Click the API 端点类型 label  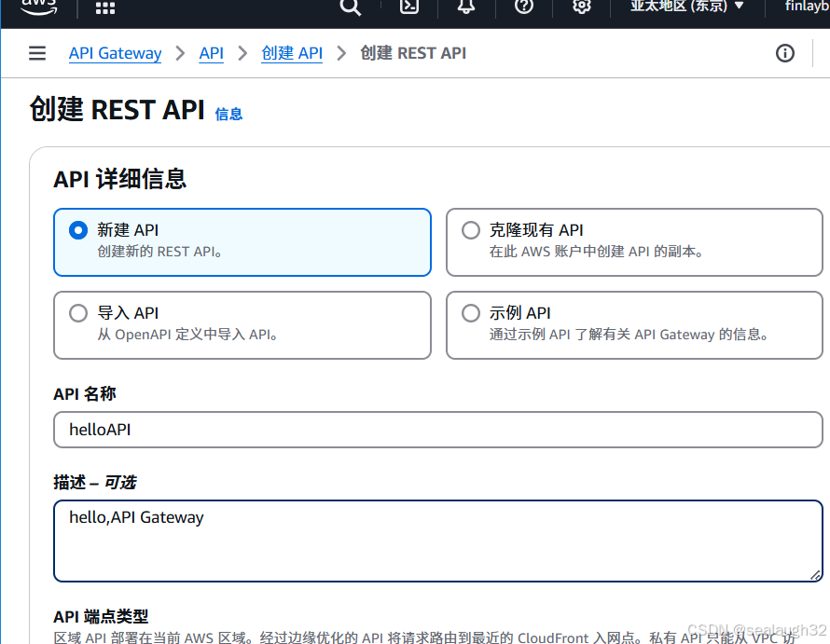click(x=101, y=616)
